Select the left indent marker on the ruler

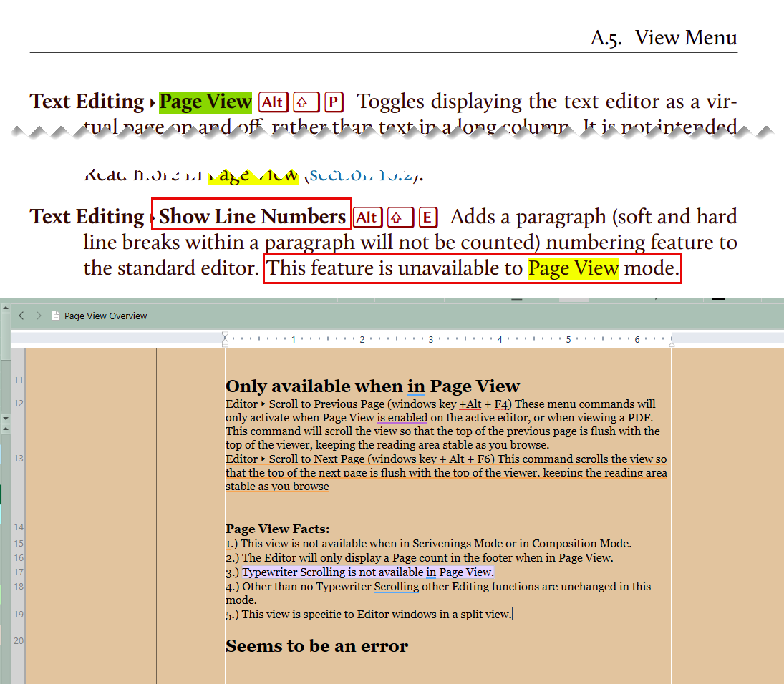[x=225, y=339]
